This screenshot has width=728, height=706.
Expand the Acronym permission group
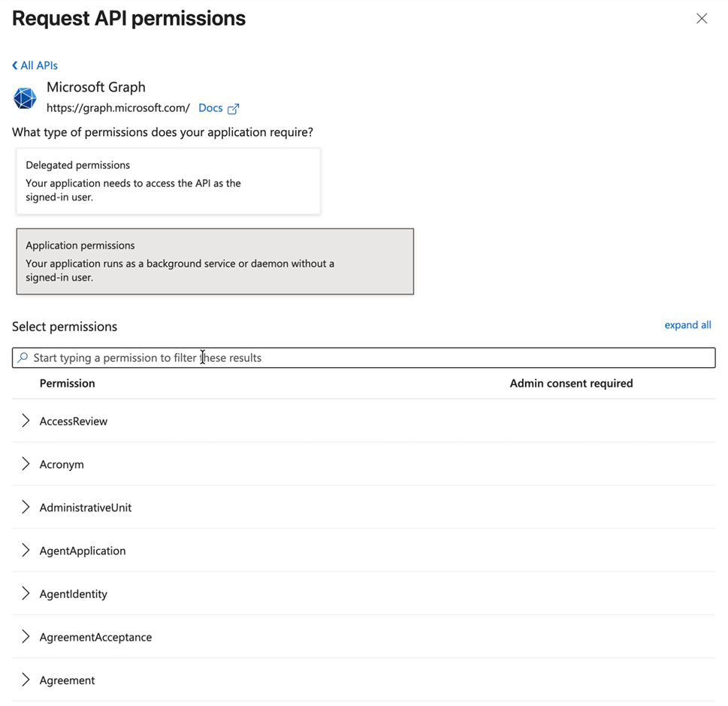[x=26, y=464]
